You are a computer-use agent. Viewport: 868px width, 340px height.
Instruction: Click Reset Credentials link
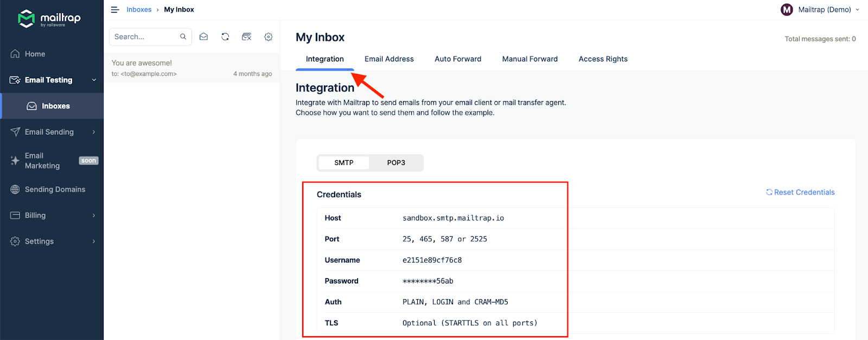click(x=800, y=192)
